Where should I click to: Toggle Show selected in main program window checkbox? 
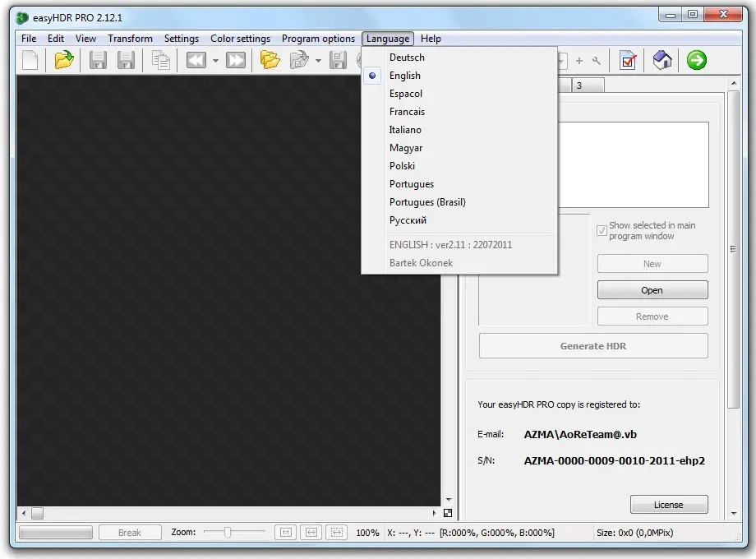point(602,230)
